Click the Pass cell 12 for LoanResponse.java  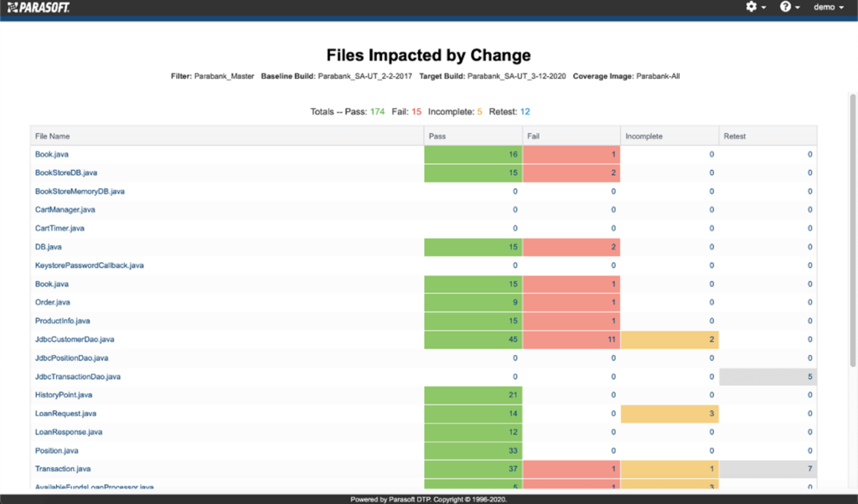pyautogui.click(x=473, y=432)
